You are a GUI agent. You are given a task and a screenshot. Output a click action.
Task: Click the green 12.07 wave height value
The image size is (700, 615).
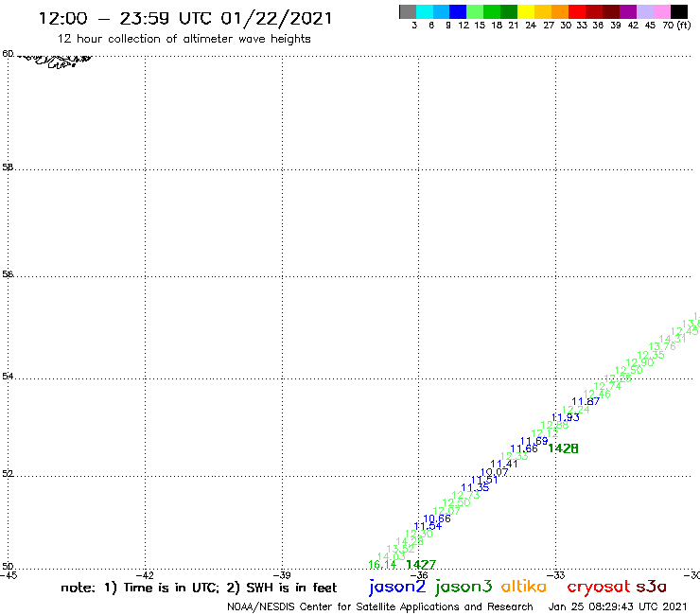pos(446,511)
